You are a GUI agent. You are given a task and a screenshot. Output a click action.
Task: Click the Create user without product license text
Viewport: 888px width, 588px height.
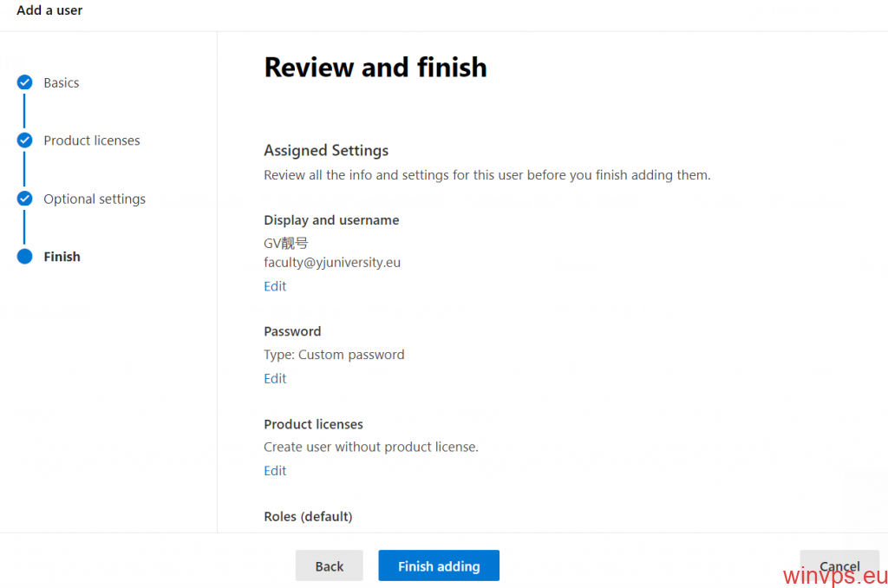pos(371,448)
